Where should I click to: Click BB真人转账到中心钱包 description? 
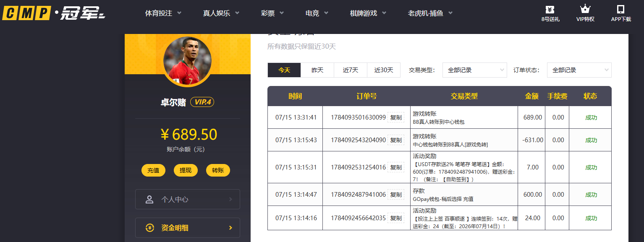pyautogui.click(x=439, y=122)
